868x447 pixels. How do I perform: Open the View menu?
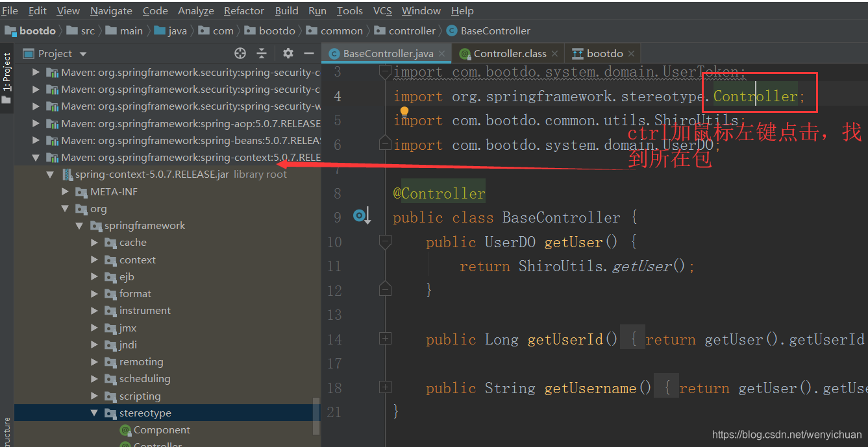coord(68,11)
